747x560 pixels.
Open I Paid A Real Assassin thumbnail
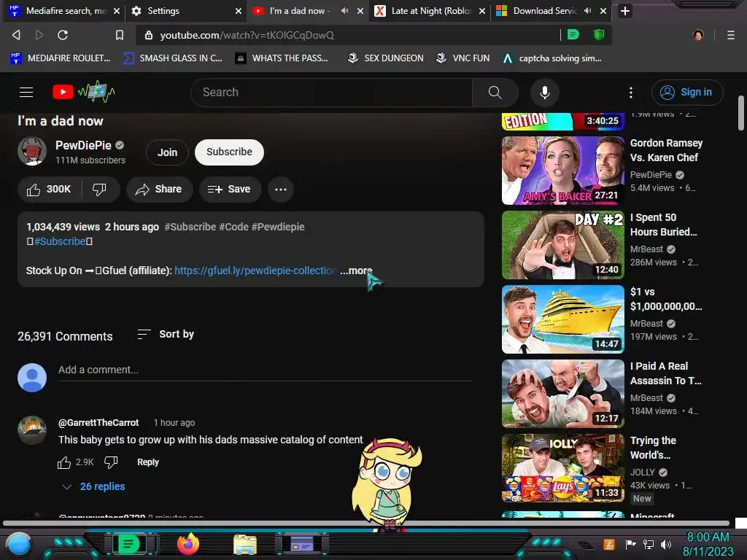(x=562, y=393)
